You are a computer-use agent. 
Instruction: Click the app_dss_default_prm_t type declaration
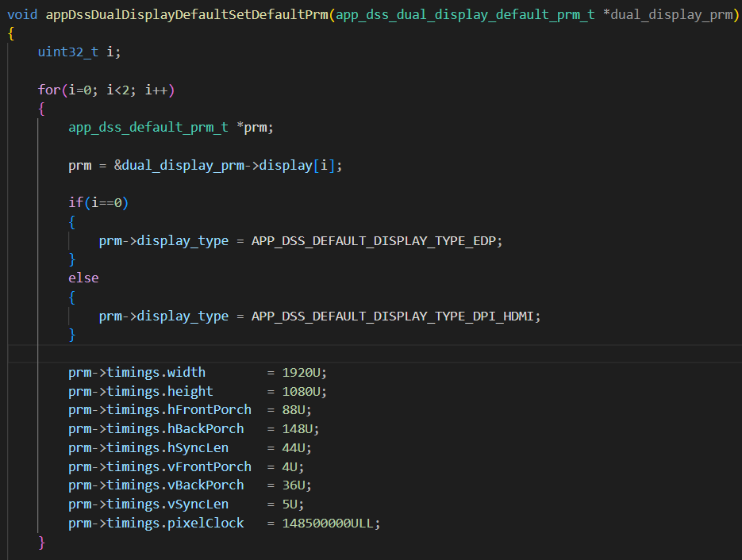point(148,128)
